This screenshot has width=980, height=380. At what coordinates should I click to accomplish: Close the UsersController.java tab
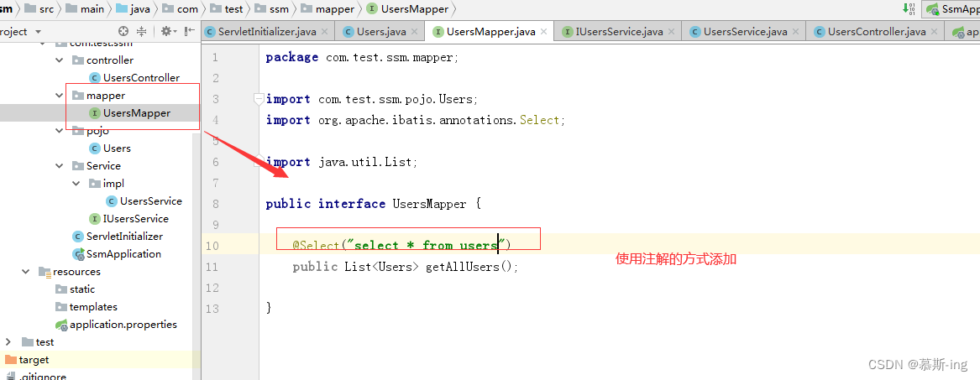[935, 31]
